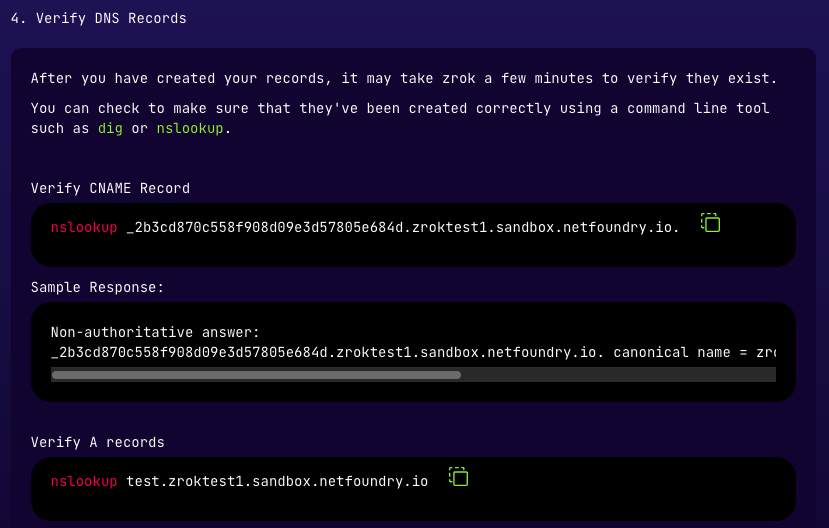
Task: Click the _2b3cd870c558f908 hostname in CNAME command
Action: 402,227
